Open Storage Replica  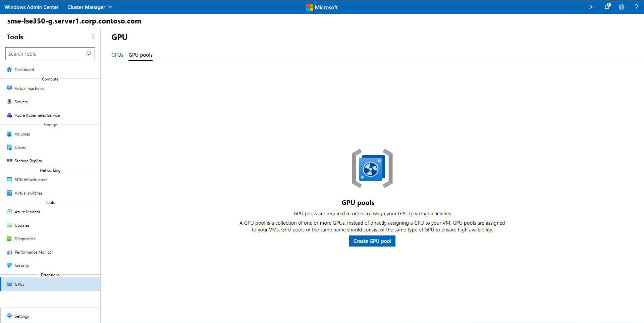tap(28, 161)
